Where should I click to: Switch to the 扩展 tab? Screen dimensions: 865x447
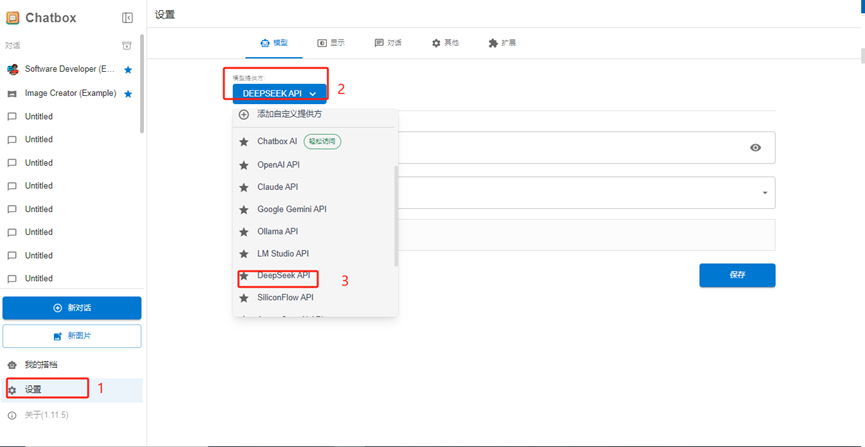502,43
